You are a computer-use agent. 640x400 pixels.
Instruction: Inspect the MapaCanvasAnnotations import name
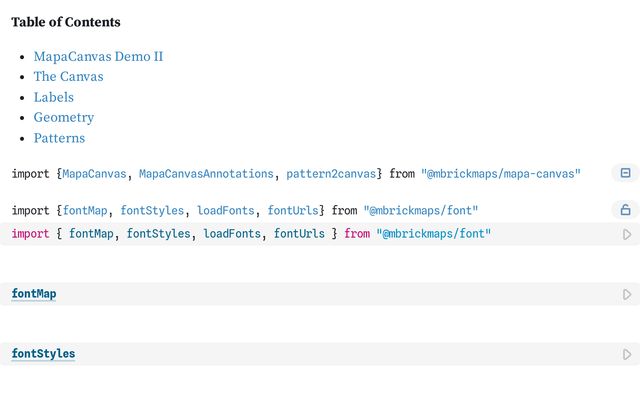tap(206, 174)
